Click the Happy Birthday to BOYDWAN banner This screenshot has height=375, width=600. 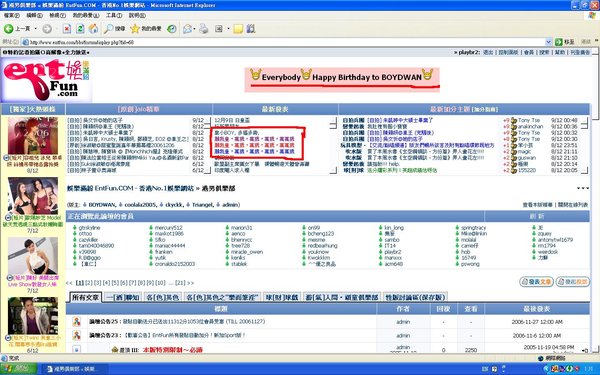[x=342, y=79]
